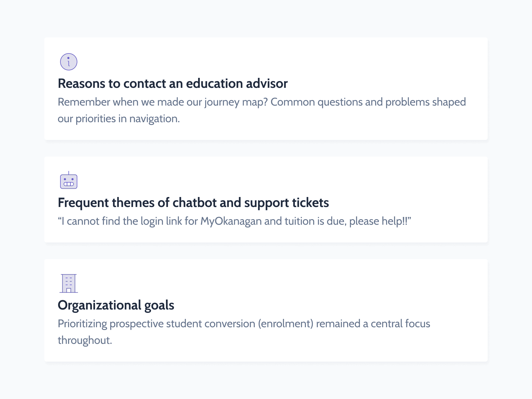
Task: Click the phrase 'Common questions' in first card
Action: click(316, 102)
